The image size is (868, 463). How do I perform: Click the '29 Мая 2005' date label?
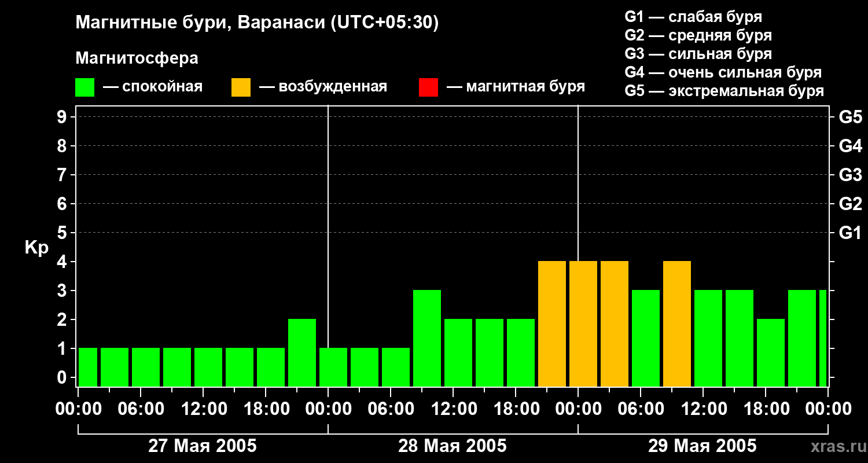(x=702, y=446)
